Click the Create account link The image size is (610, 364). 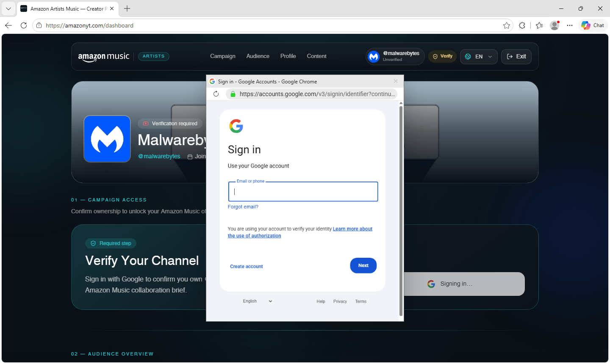(x=247, y=267)
